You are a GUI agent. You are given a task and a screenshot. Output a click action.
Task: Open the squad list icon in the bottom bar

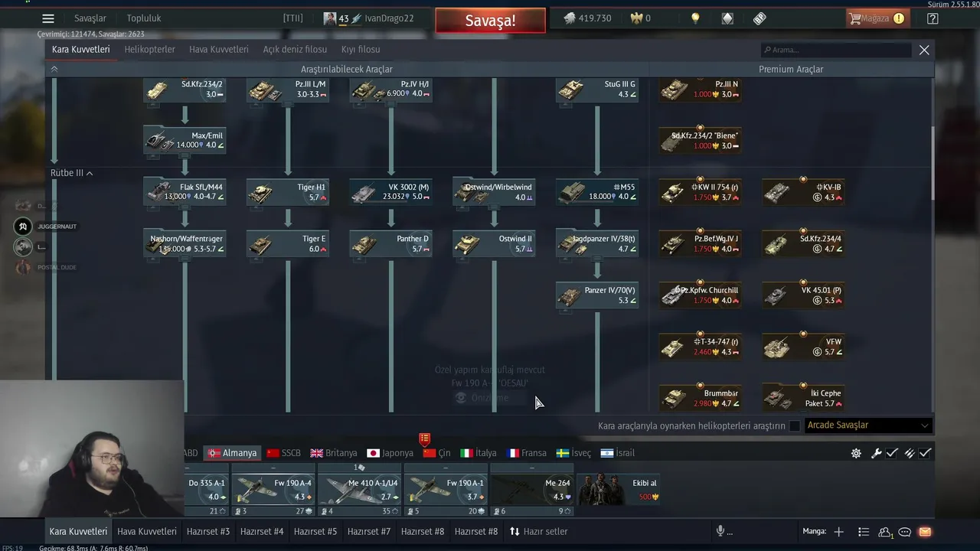pyautogui.click(x=864, y=532)
